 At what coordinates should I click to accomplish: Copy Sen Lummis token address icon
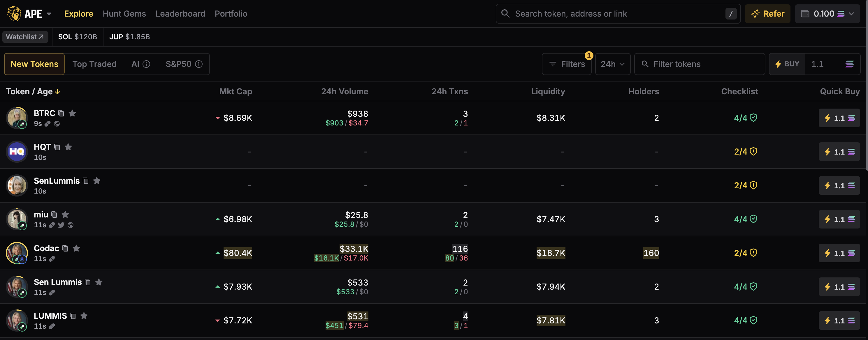pos(88,282)
